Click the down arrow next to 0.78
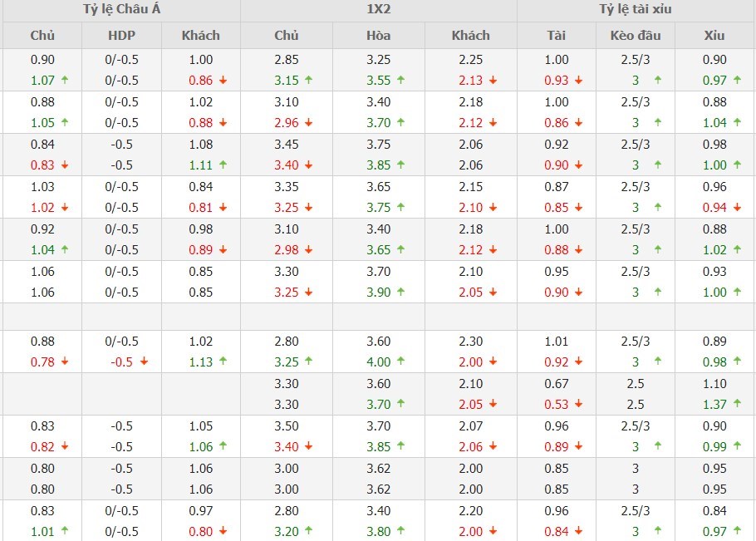The width and height of the screenshot is (756, 541). click(65, 362)
